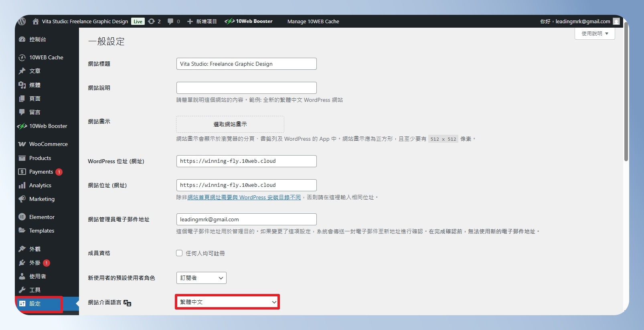Image resolution: width=644 pixels, height=330 pixels.
Task: Click the WordPress 位址 URL field
Action: (x=246, y=161)
